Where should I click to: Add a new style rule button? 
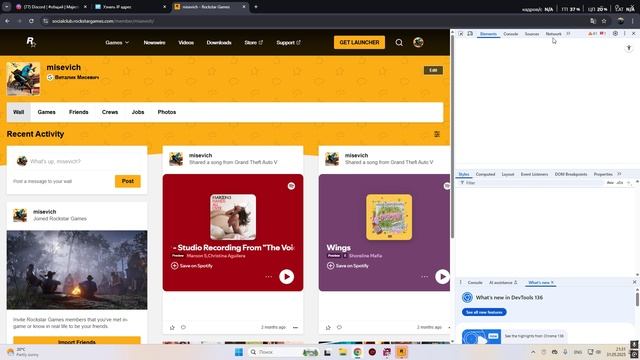tap(629, 183)
